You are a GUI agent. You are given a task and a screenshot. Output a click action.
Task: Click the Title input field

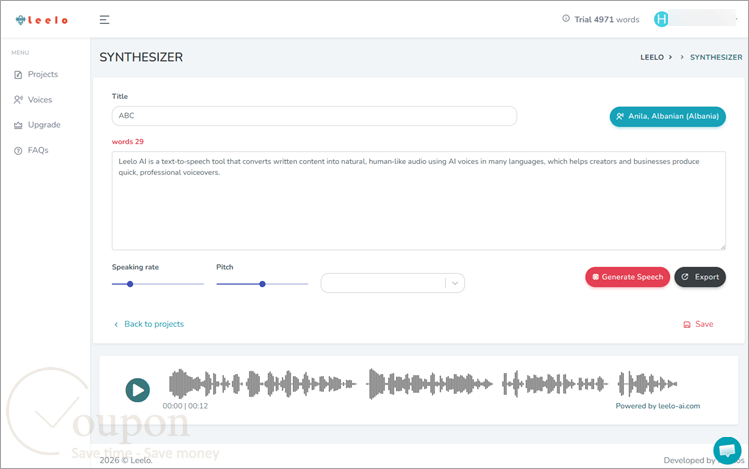click(x=314, y=116)
